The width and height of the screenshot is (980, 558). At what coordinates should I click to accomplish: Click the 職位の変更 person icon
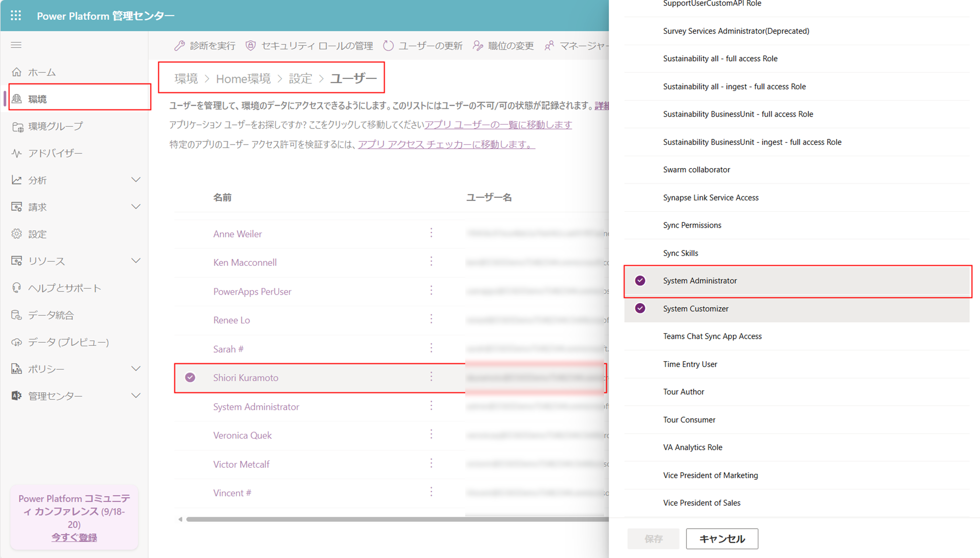coord(478,46)
